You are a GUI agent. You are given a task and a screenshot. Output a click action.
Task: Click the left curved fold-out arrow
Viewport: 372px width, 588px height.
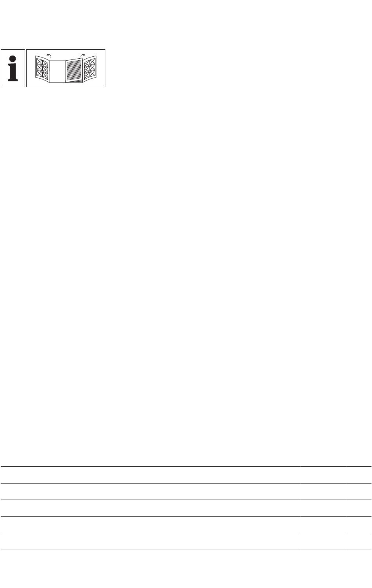(49, 56)
